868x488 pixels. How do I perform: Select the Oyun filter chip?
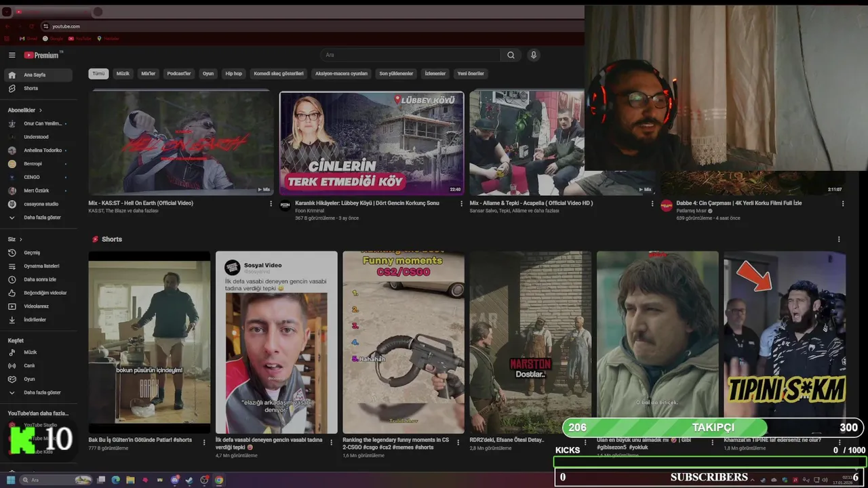coord(208,73)
